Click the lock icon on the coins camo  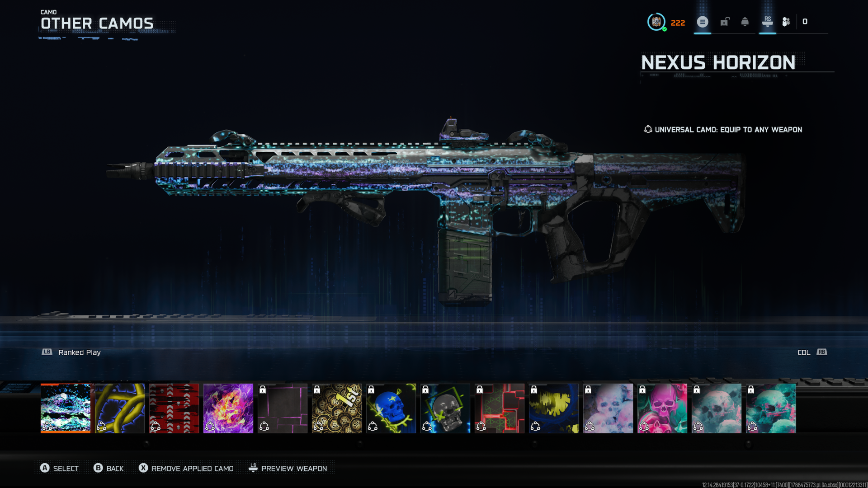317,389
